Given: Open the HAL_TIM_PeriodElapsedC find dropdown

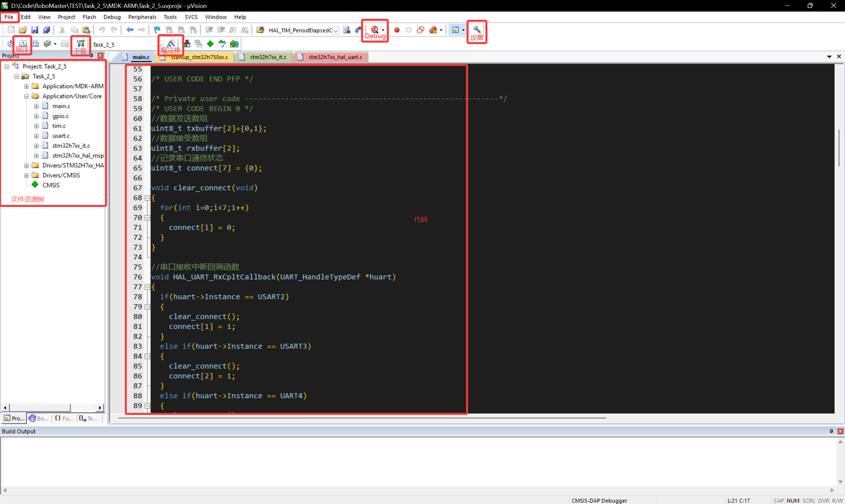Looking at the screenshot, I should [336, 31].
